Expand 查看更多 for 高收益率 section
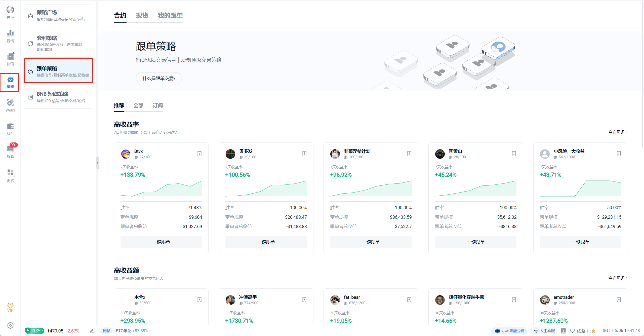The height and width of the screenshot is (336, 644). (x=618, y=132)
